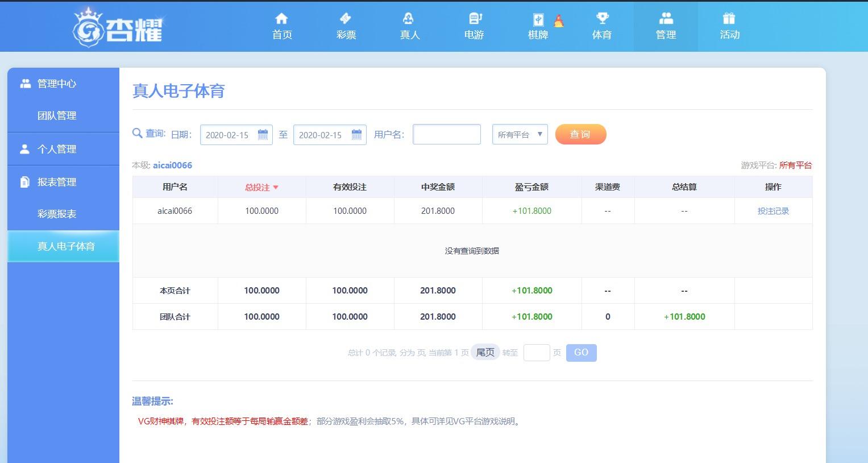Screen dimensions: 868x463
Task: Click the activity (活动) gift icon
Action: [x=729, y=19]
